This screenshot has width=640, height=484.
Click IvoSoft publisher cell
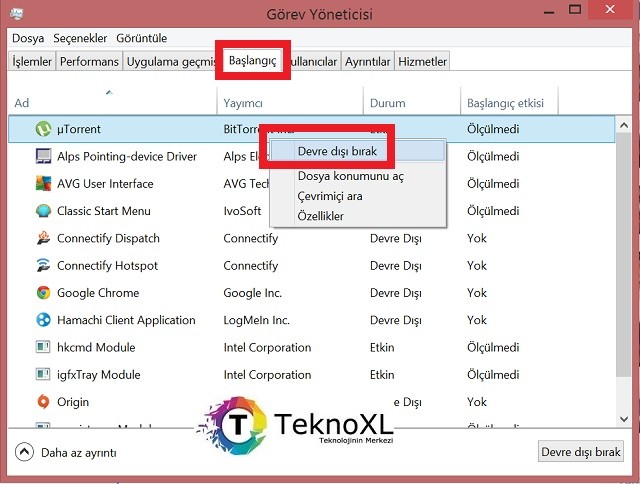242,211
